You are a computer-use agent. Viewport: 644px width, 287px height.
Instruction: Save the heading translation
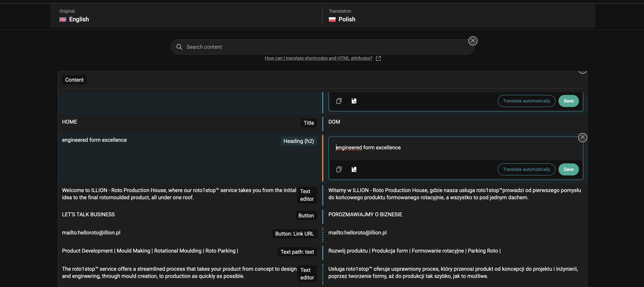point(569,169)
